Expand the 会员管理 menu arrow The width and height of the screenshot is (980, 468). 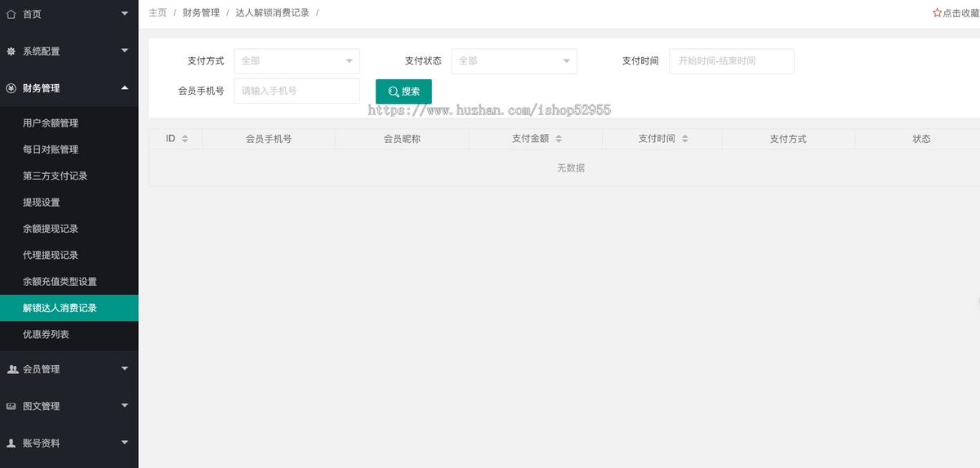124,369
